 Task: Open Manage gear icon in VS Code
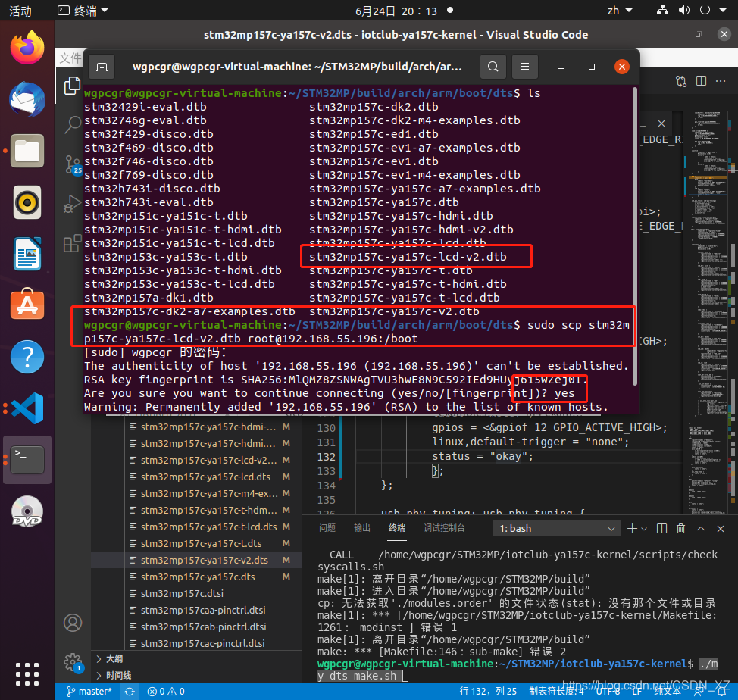click(x=73, y=662)
